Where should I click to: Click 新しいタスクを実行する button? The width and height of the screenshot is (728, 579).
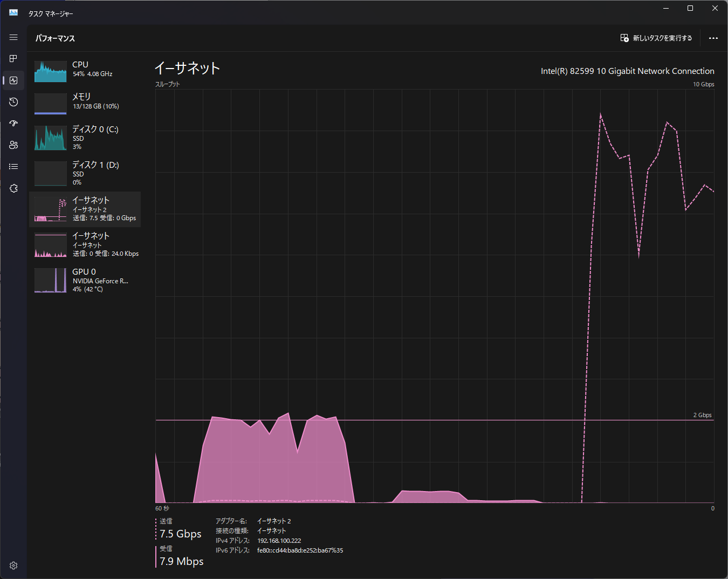pyautogui.click(x=656, y=38)
